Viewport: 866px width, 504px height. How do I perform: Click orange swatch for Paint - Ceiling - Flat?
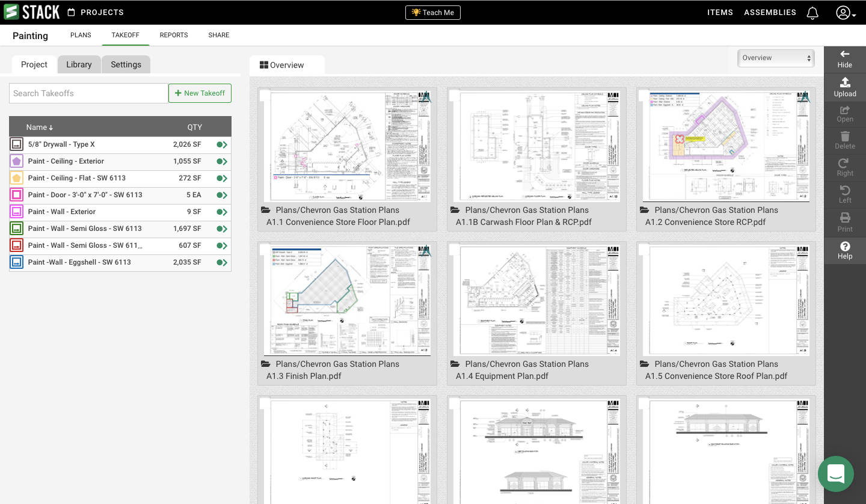(x=17, y=178)
